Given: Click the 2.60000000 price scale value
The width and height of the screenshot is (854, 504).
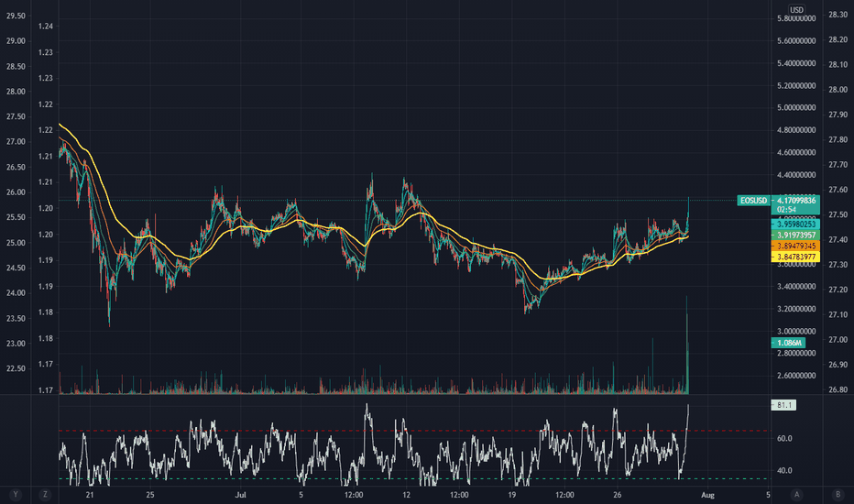Looking at the screenshot, I should (796, 376).
